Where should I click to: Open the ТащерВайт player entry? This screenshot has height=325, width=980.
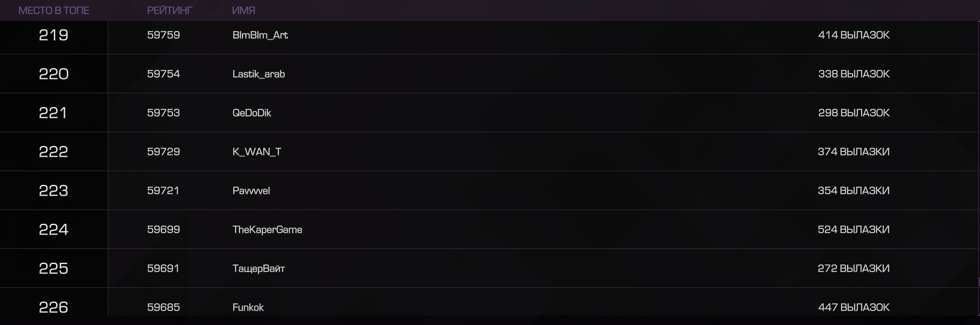(258, 269)
